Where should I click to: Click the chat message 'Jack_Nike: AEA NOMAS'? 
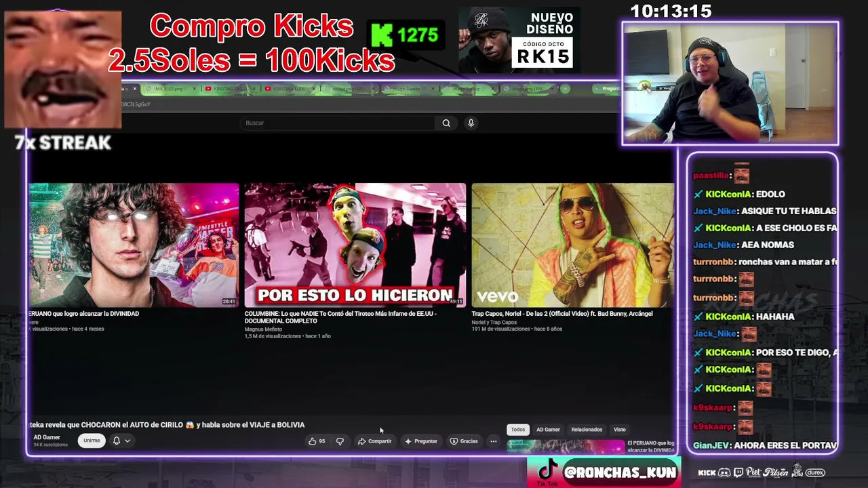(743, 245)
